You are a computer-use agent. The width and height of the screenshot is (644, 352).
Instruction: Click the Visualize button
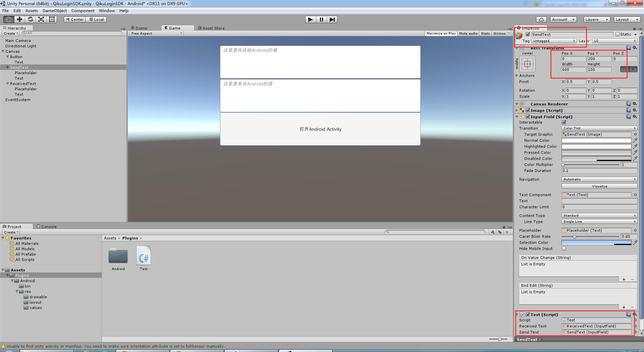(599, 186)
